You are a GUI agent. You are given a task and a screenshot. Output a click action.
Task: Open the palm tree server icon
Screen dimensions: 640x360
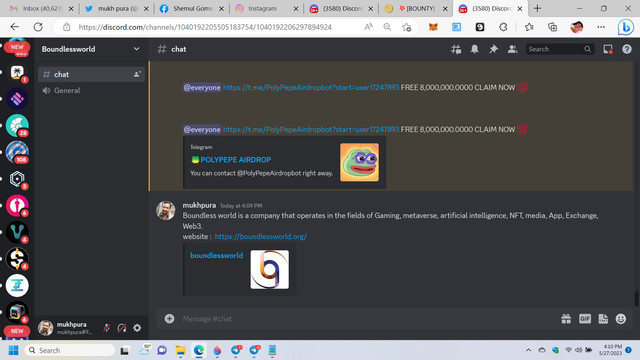pyautogui.click(x=17, y=72)
